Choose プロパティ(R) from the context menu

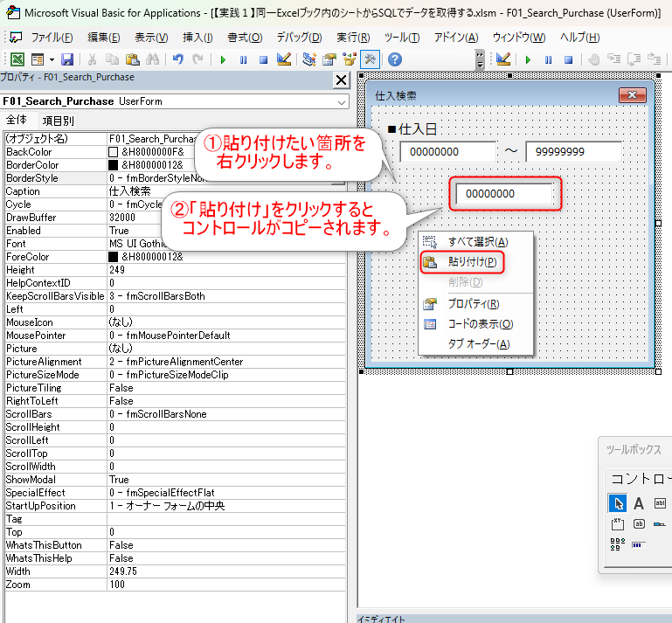[474, 304]
